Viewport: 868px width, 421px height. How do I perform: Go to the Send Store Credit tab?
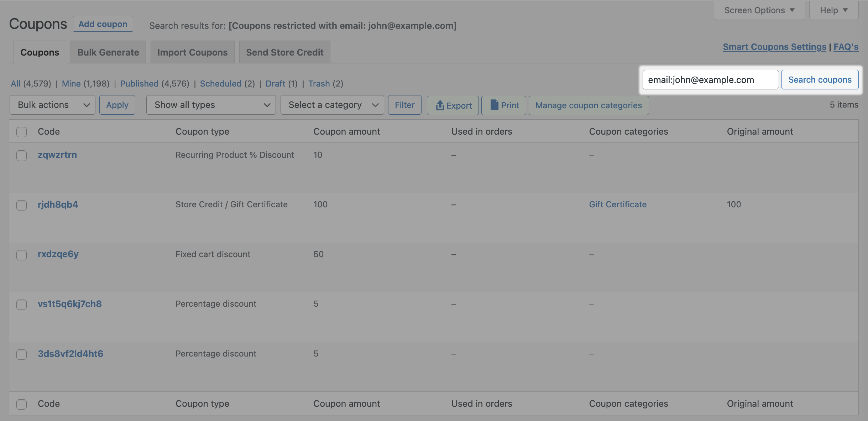[284, 52]
